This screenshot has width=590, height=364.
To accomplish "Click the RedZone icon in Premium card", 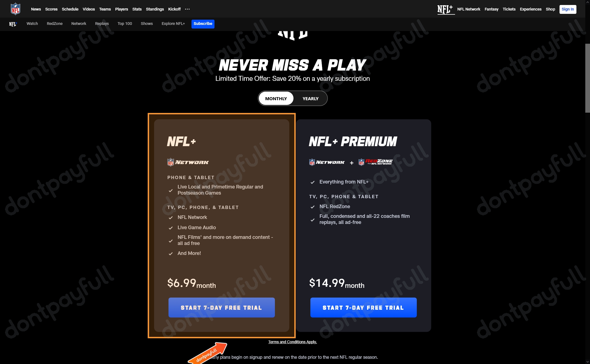I will 374,162.
